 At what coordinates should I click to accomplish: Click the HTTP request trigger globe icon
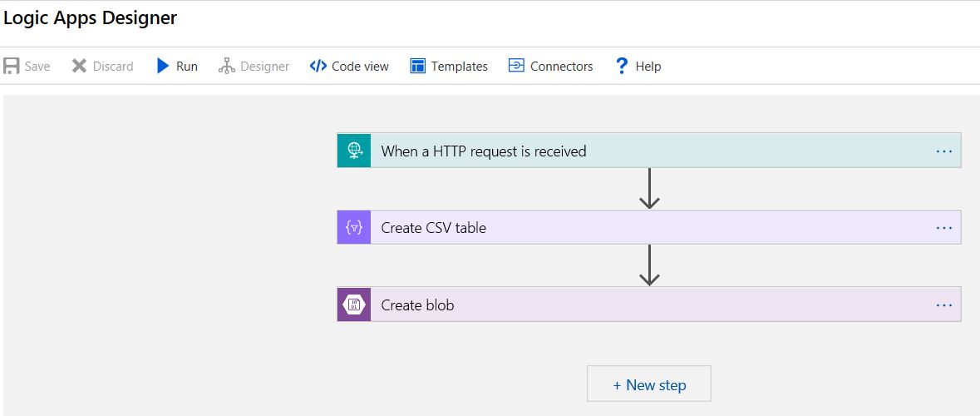click(354, 151)
